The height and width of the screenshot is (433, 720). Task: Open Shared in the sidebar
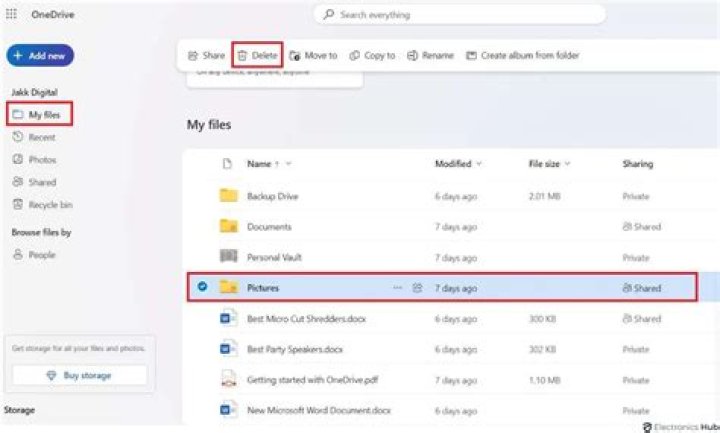(x=41, y=183)
